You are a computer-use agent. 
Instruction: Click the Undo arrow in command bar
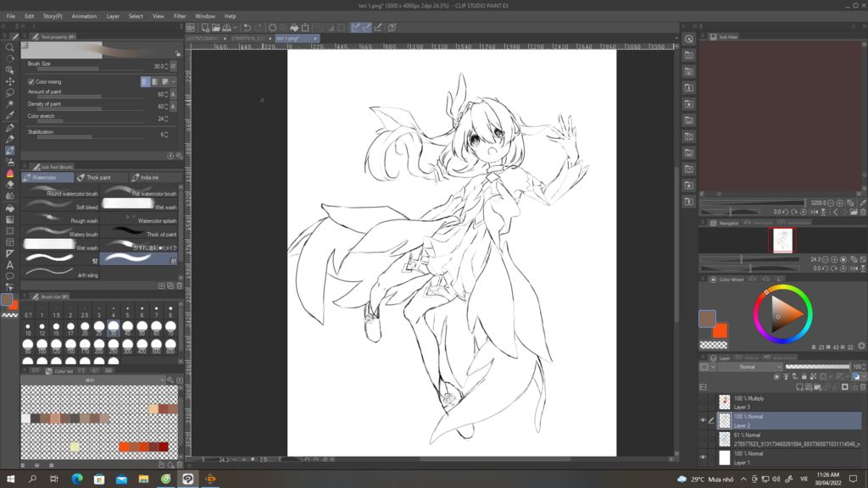tap(247, 27)
